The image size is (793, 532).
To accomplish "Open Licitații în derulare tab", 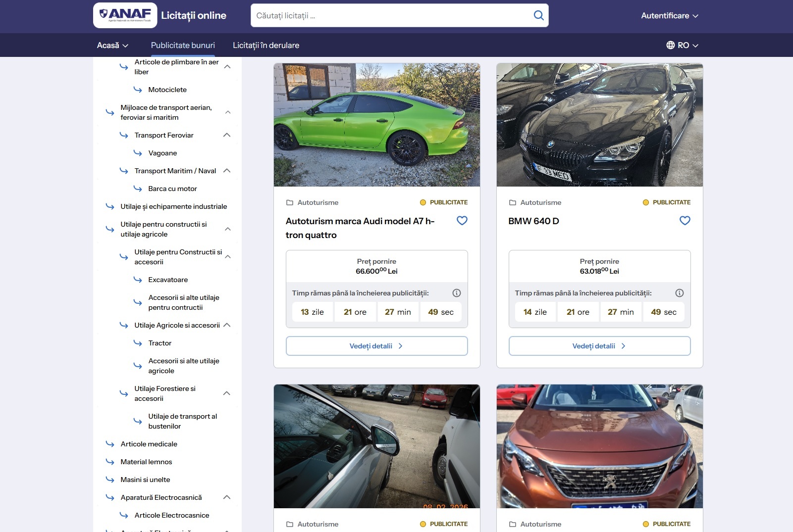I will (266, 45).
